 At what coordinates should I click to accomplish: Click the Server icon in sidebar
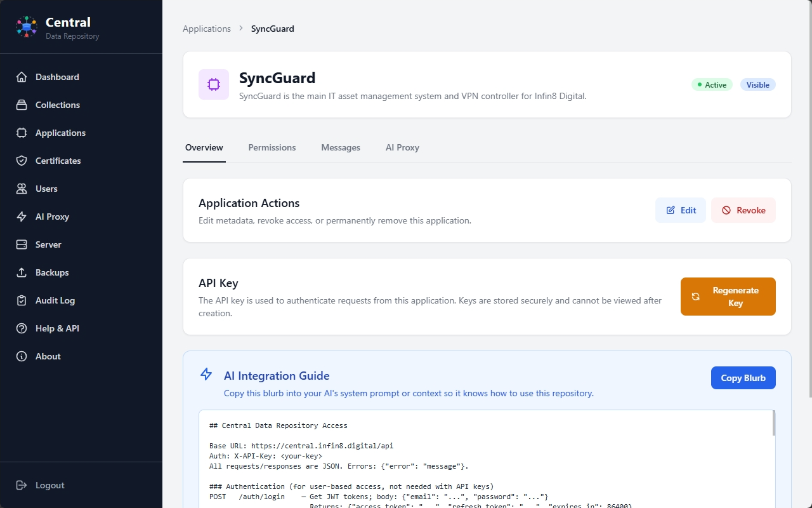coord(22,244)
